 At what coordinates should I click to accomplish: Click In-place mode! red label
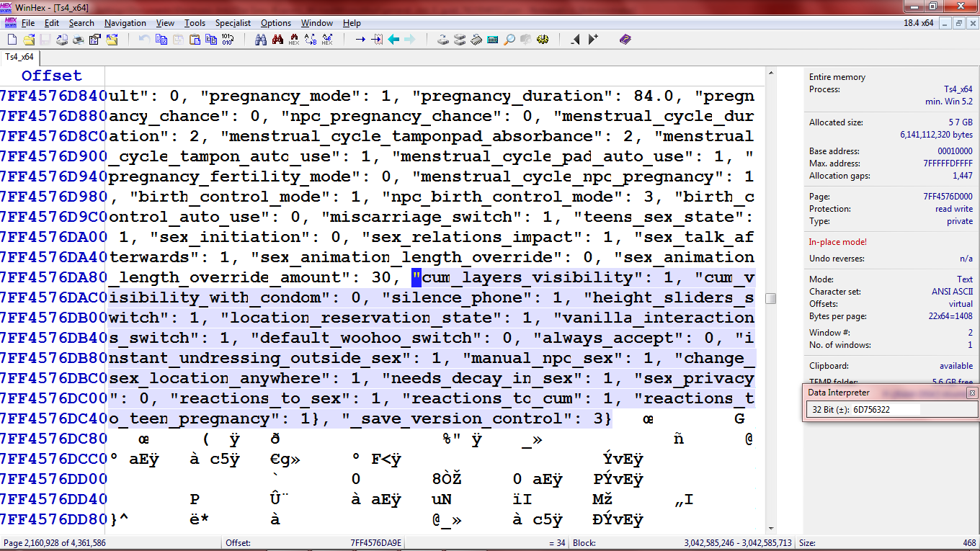click(x=838, y=242)
